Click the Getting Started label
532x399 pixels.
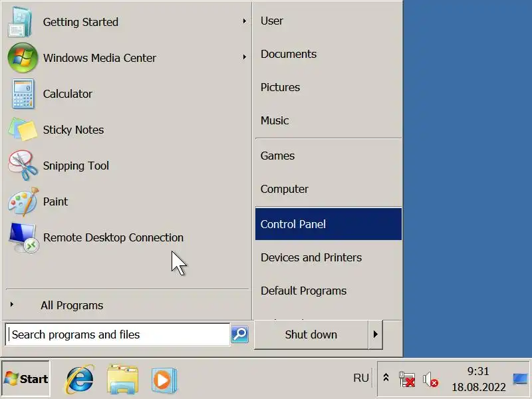tap(80, 22)
